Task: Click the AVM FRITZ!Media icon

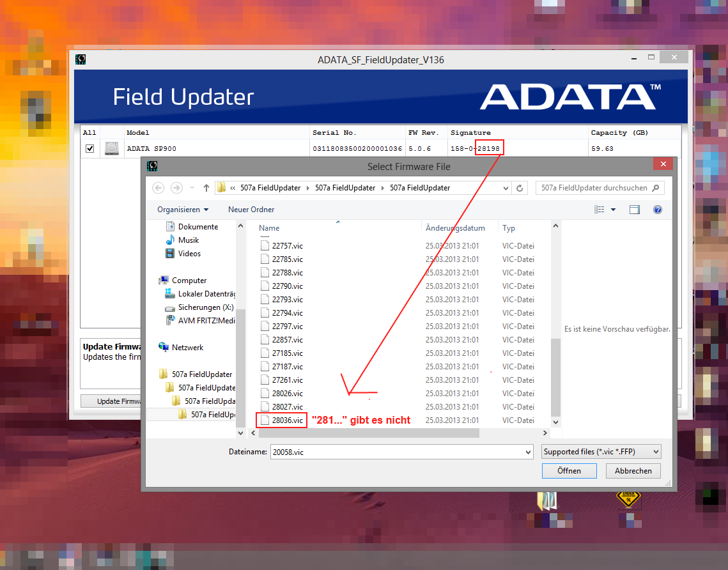Action: pyautogui.click(x=170, y=321)
